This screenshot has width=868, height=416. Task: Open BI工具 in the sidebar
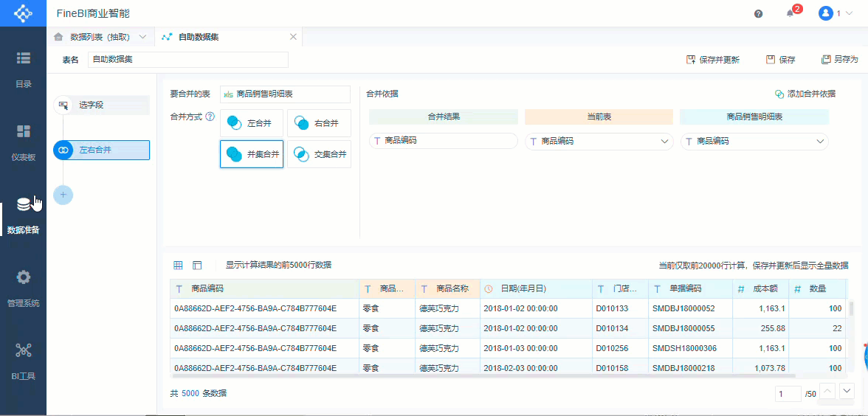[24, 361]
